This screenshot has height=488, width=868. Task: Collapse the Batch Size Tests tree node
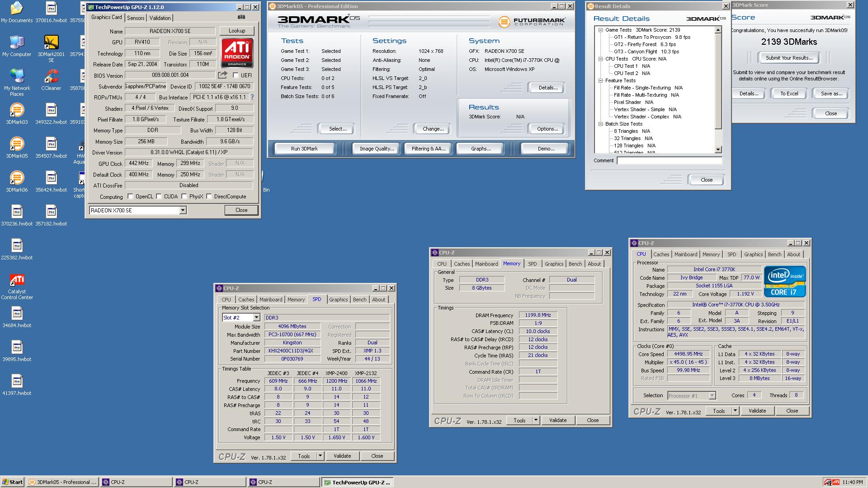600,124
